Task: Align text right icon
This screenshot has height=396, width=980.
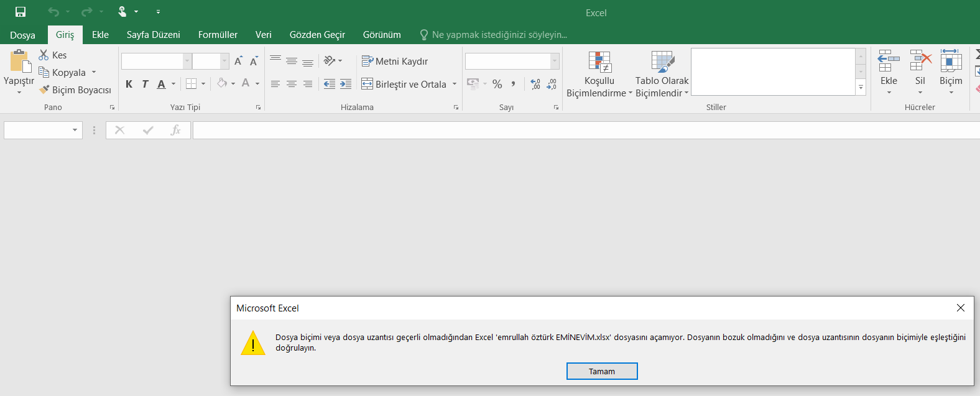Action: (x=308, y=84)
